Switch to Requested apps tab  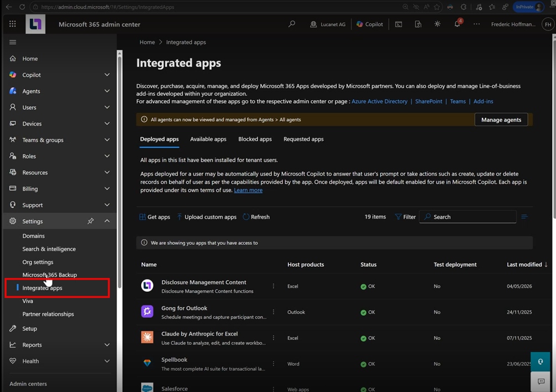click(x=303, y=140)
